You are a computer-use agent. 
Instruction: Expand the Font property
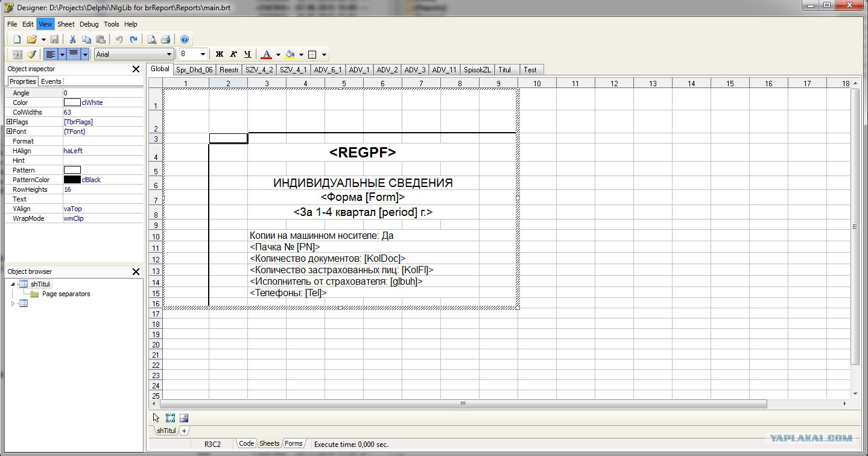(9, 131)
